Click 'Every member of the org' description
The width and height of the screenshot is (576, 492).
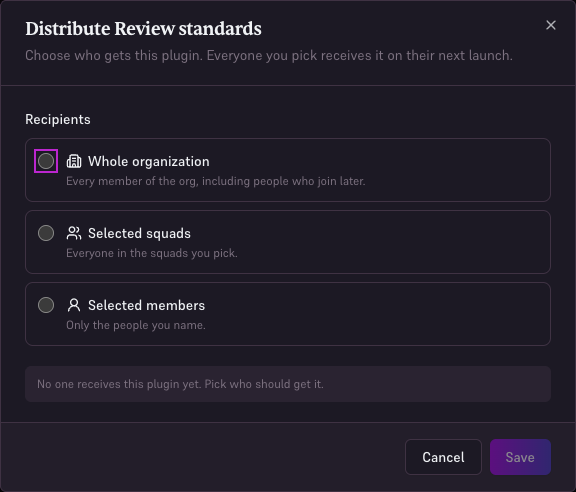pyautogui.click(x=216, y=181)
